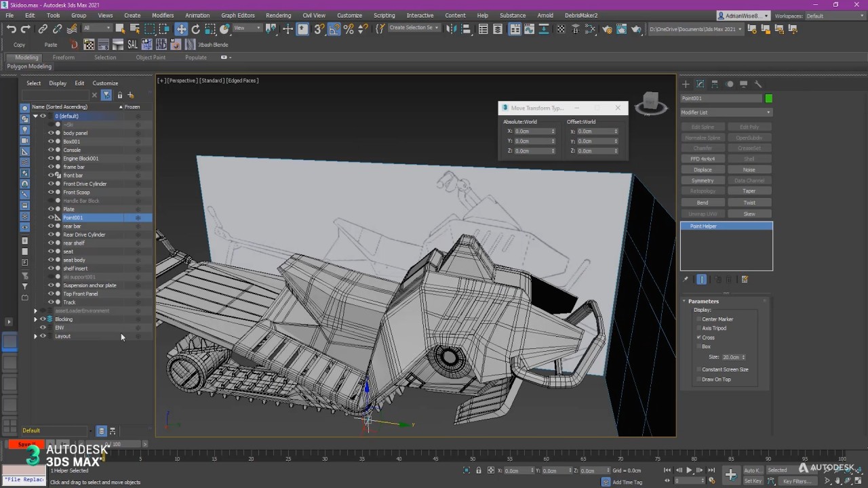Open the Hierarchy command panel tab
This screenshot has width=868, height=488.
click(x=715, y=84)
